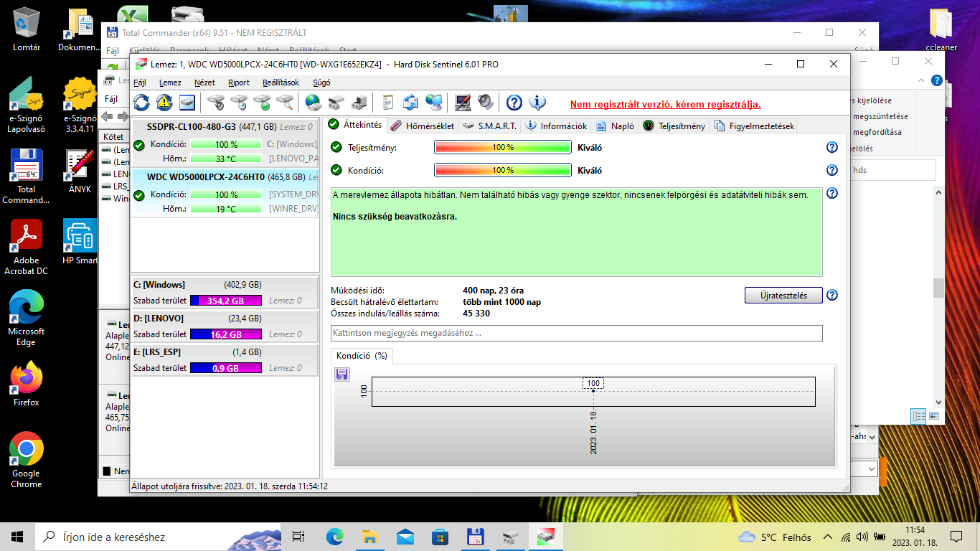Open help via blue question mark toolbar icon

point(514,103)
